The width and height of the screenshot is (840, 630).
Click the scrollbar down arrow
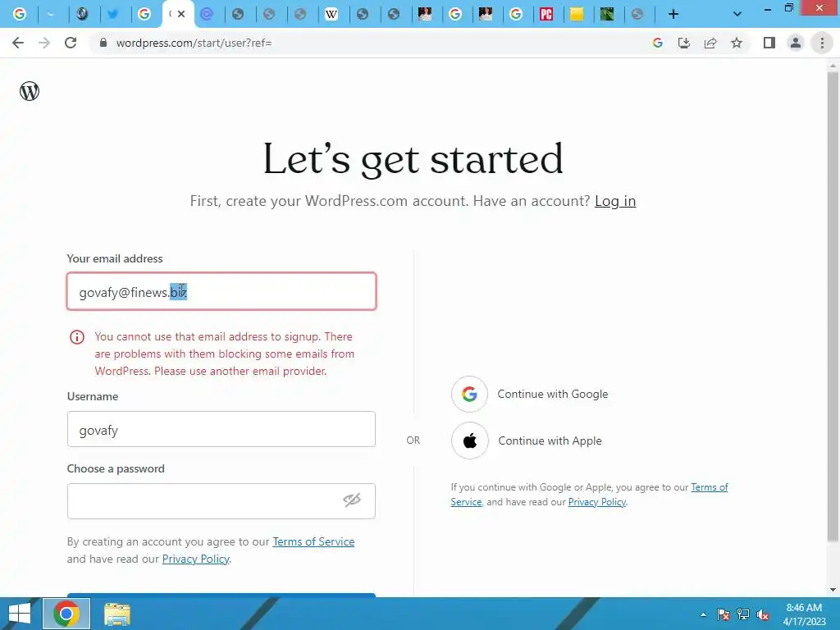click(x=832, y=590)
